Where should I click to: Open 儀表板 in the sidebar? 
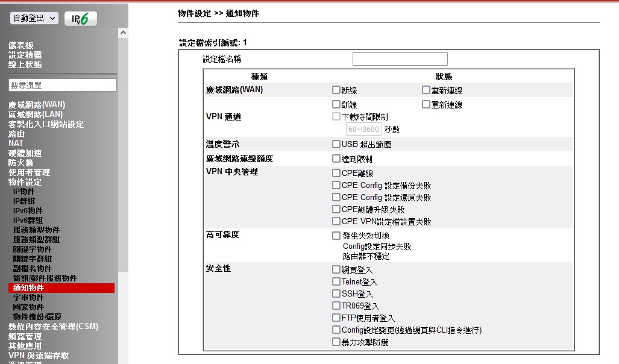point(21,45)
